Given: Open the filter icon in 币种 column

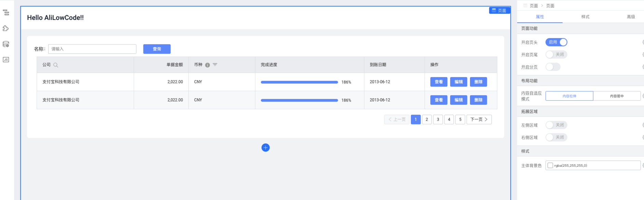Looking at the screenshot, I should [x=215, y=64].
